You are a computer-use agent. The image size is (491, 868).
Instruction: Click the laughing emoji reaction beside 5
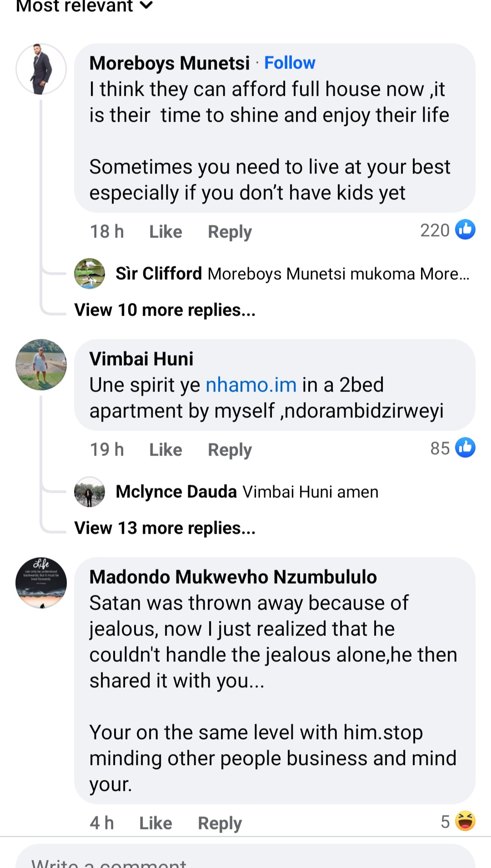[x=465, y=821]
